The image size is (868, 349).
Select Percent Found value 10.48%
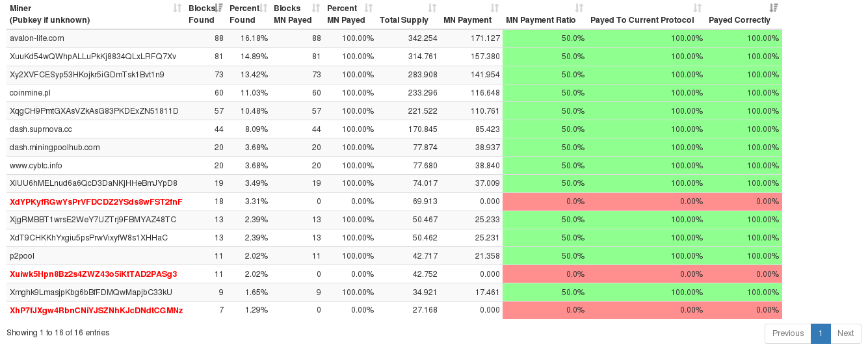click(x=254, y=111)
